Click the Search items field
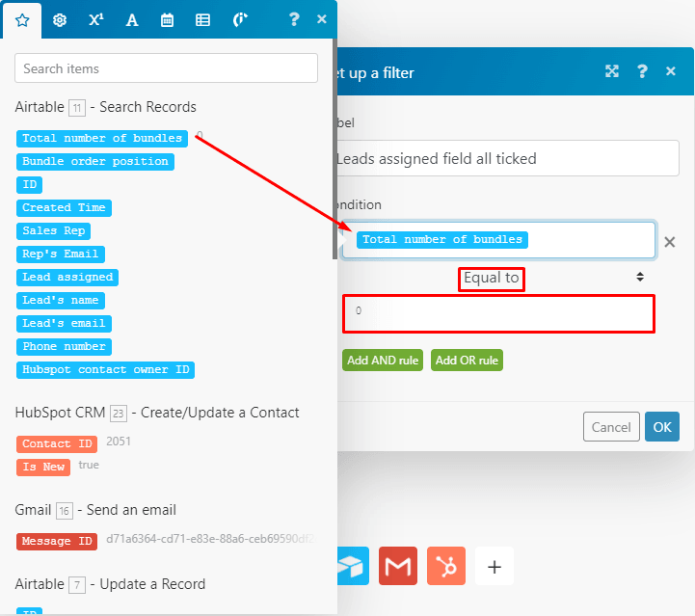Screen dimensions: 695x616 [x=166, y=68]
